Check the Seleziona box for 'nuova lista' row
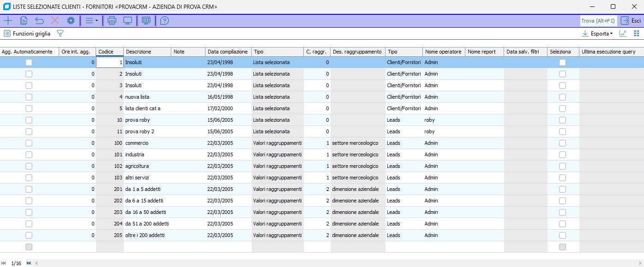 click(x=562, y=97)
